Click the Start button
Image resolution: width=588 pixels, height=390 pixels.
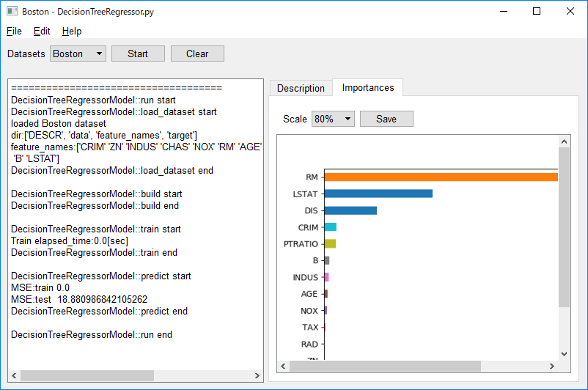(138, 54)
